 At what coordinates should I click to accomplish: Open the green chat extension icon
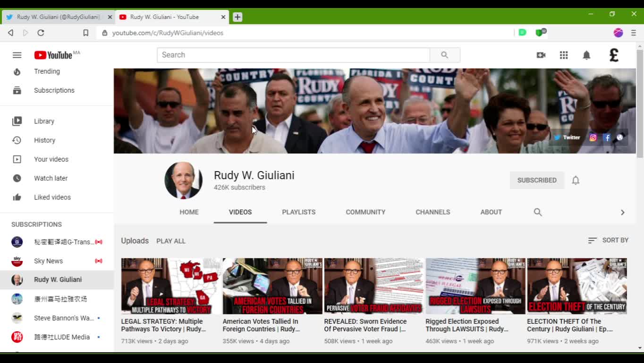[x=522, y=32]
